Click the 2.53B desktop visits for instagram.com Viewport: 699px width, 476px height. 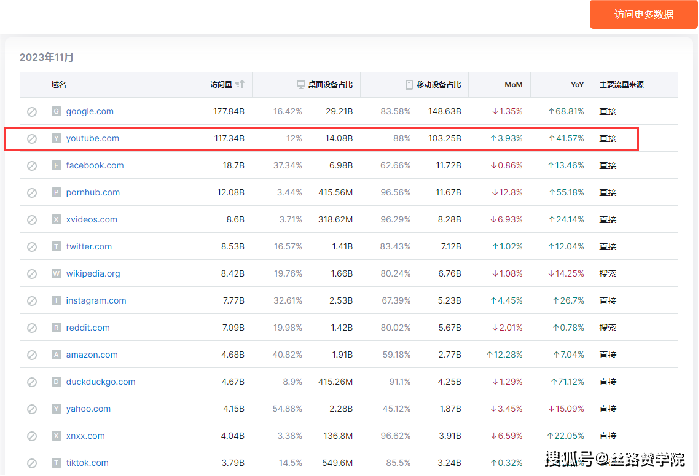(341, 301)
